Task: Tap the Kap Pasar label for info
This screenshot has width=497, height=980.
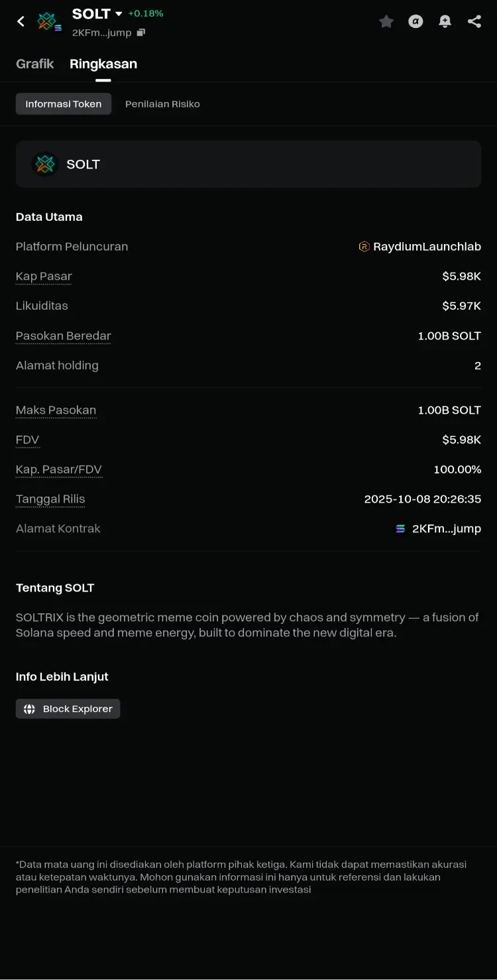Action: [44, 276]
